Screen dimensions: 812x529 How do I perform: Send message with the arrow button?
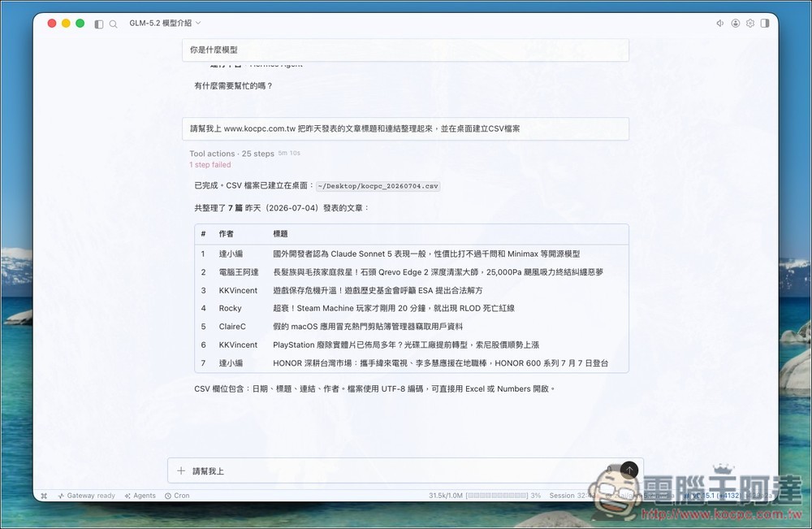629,470
